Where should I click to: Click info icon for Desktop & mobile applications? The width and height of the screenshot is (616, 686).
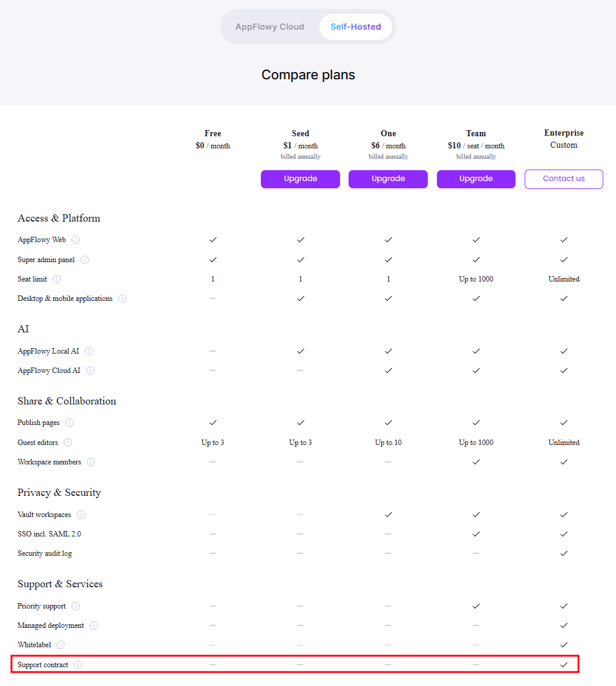[122, 298]
